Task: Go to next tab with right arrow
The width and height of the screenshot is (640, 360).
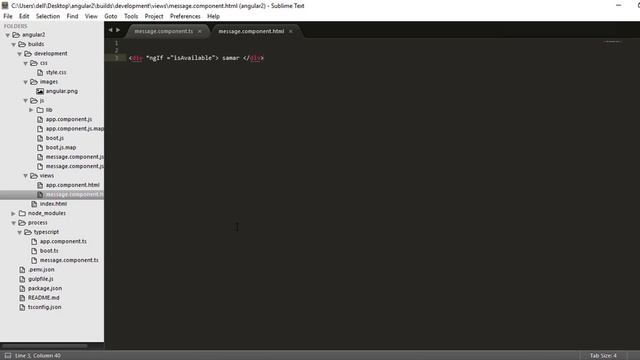Action: 118,30
